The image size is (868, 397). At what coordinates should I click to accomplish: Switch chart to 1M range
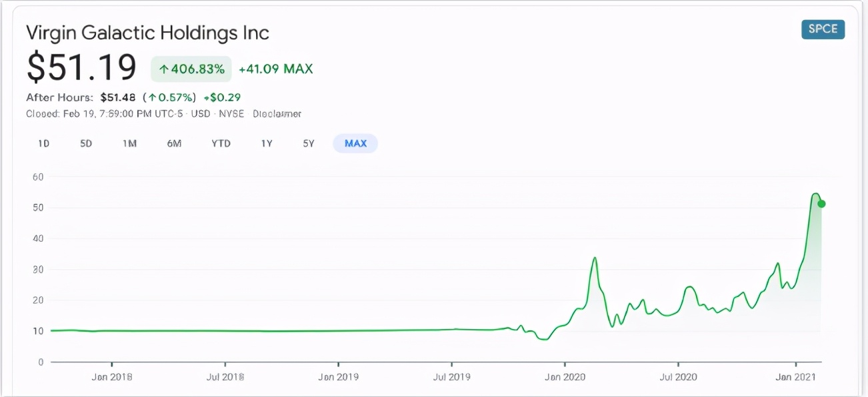[129, 143]
